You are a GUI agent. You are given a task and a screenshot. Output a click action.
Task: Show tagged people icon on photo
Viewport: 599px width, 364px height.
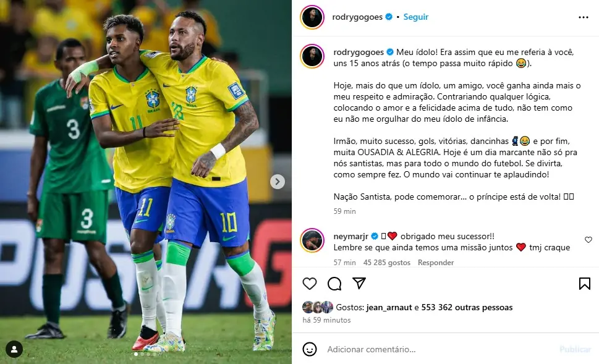coord(14,349)
